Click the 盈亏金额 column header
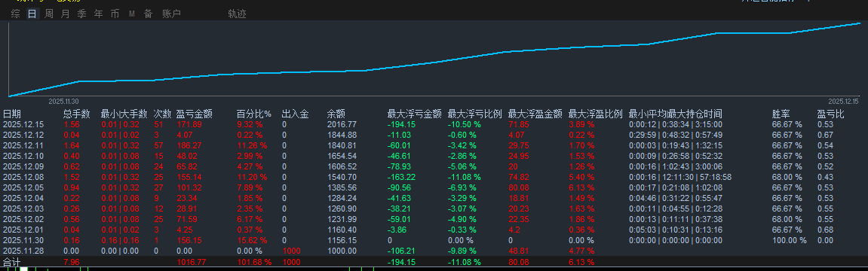Viewport: 868px width, 271px height. (194, 114)
